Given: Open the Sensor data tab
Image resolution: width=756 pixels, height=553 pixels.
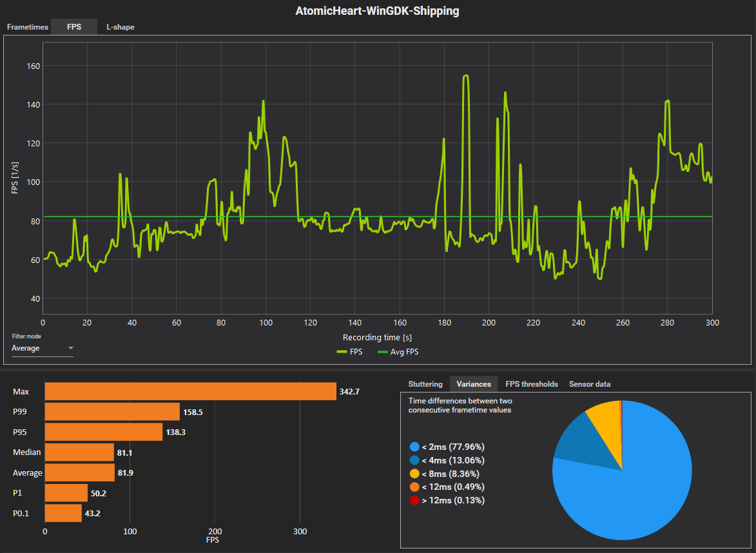Looking at the screenshot, I should pos(589,383).
